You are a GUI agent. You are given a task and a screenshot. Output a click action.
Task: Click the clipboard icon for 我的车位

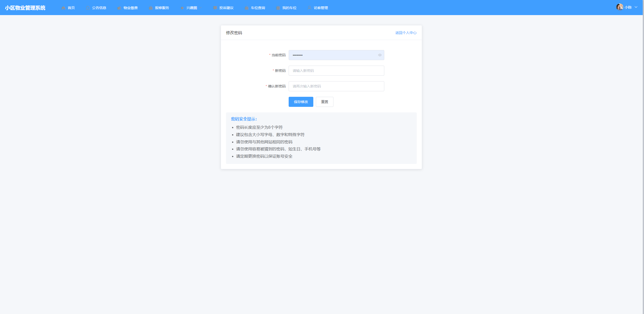point(278,8)
